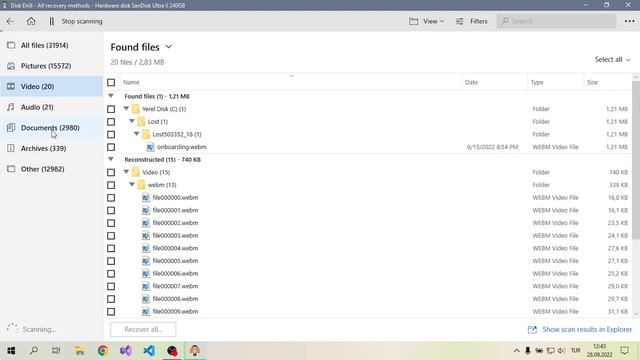Select the Audio (21) category
The height and width of the screenshot is (360, 640).
coord(51,107)
